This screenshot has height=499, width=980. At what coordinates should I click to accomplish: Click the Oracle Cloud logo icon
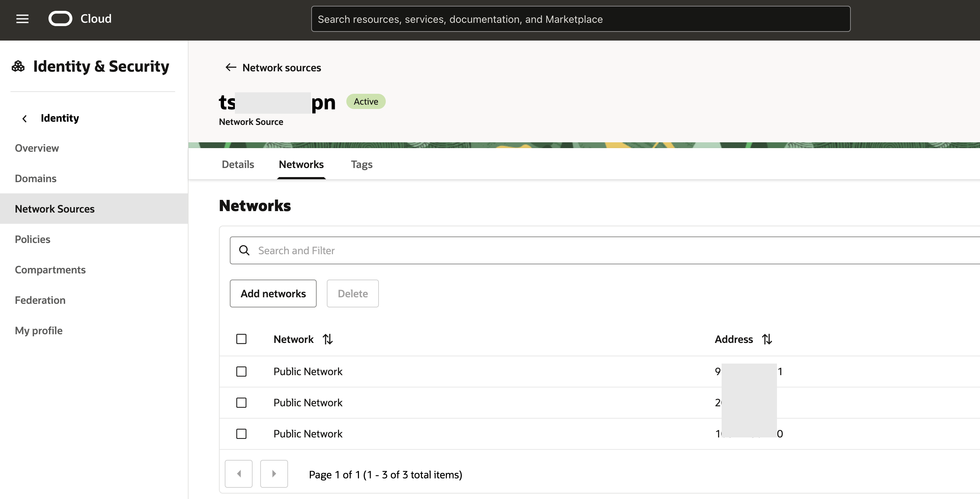pyautogui.click(x=60, y=19)
